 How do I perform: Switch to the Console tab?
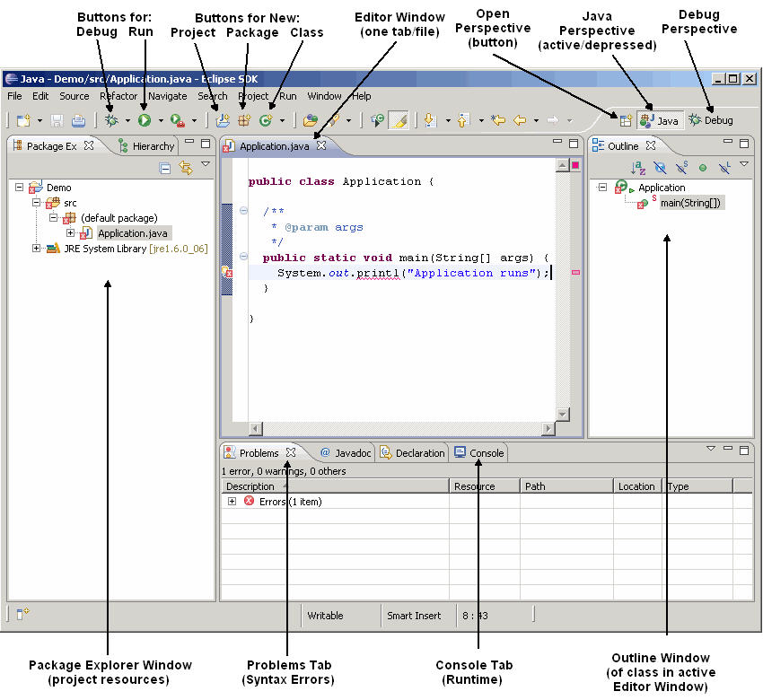[478, 453]
